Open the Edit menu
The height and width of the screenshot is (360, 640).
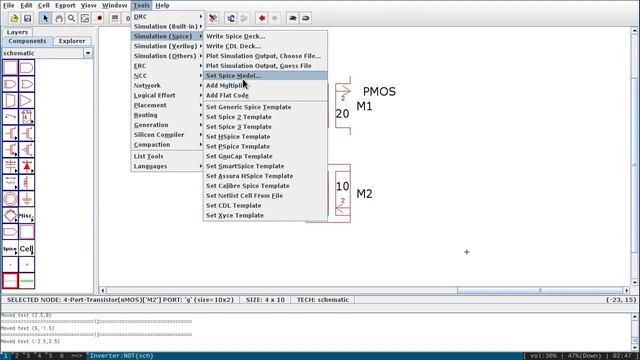coord(26,5)
